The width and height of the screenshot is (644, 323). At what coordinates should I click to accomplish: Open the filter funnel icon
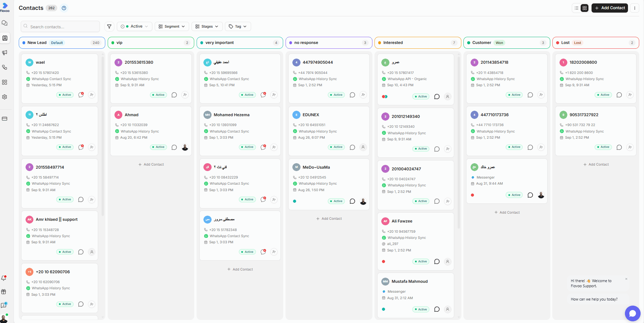point(109,27)
